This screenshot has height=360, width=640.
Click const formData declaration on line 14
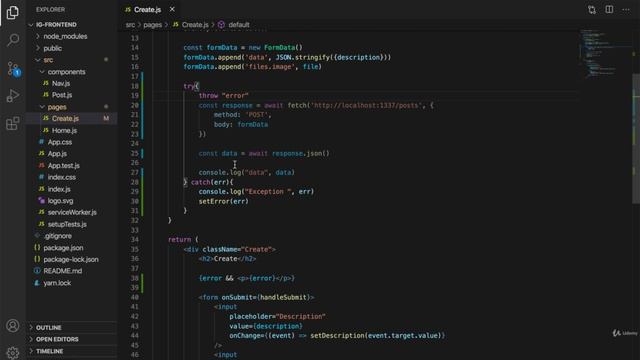click(243, 48)
